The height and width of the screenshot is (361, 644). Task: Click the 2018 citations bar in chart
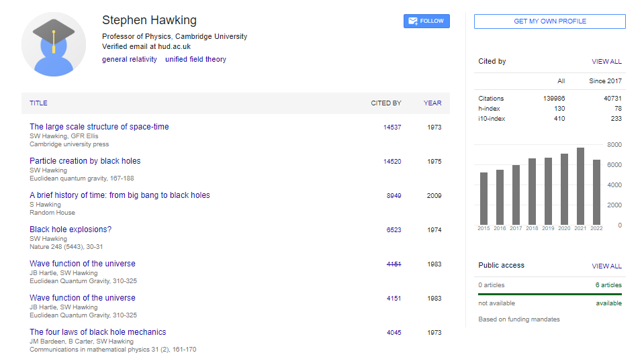(532, 192)
